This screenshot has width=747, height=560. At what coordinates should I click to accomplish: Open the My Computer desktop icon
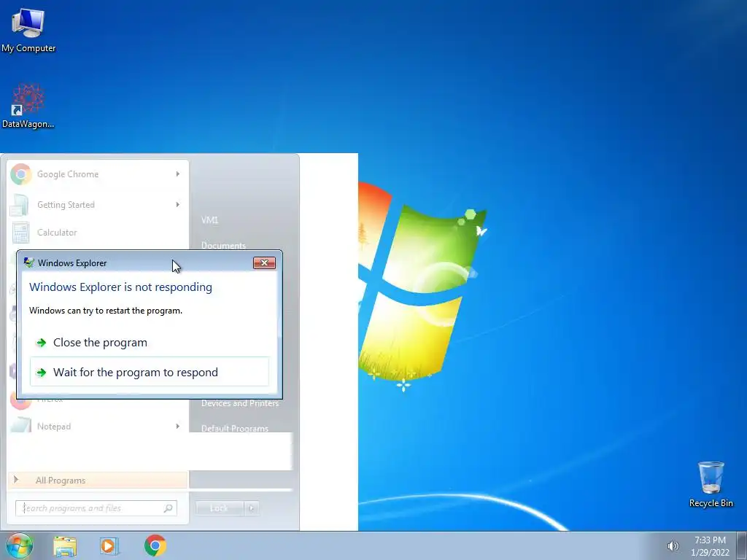[28, 31]
